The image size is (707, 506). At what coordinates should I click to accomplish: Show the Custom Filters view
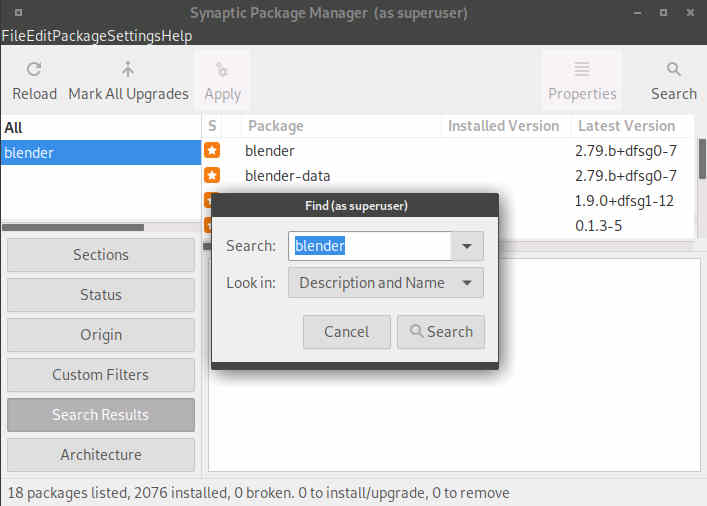point(101,375)
